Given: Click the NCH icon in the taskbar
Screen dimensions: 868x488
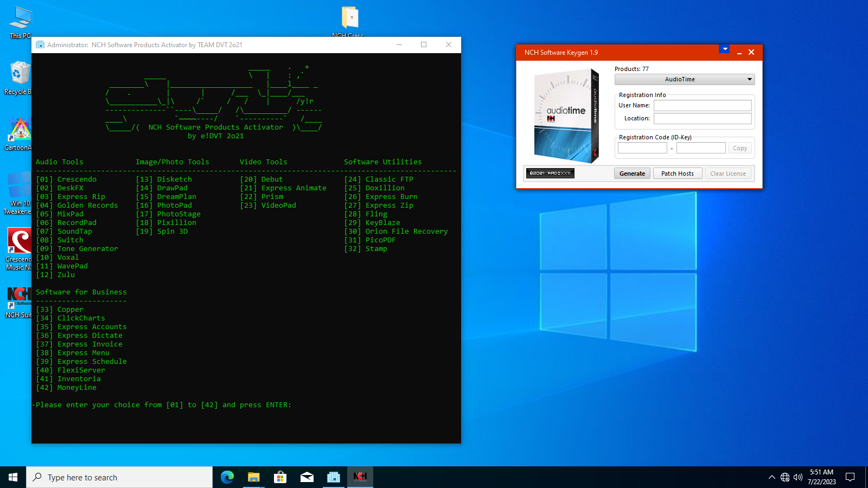Looking at the screenshot, I should (x=360, y=477).
